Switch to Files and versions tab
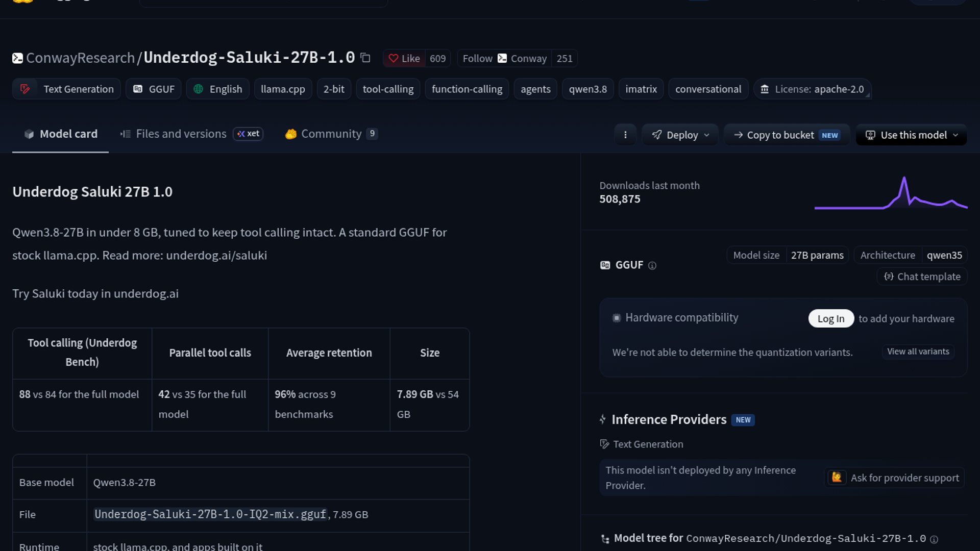 (x=174, y=134)
